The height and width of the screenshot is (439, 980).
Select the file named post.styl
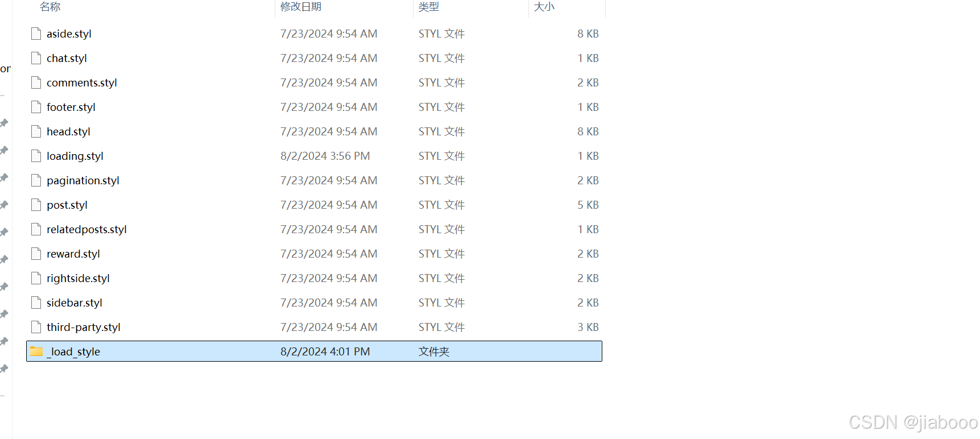(67, 205)
